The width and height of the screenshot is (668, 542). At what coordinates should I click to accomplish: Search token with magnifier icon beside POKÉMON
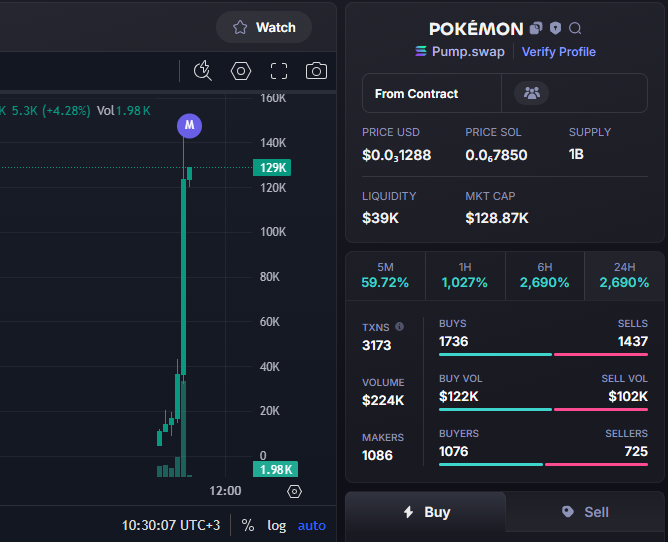click(575, 29)
